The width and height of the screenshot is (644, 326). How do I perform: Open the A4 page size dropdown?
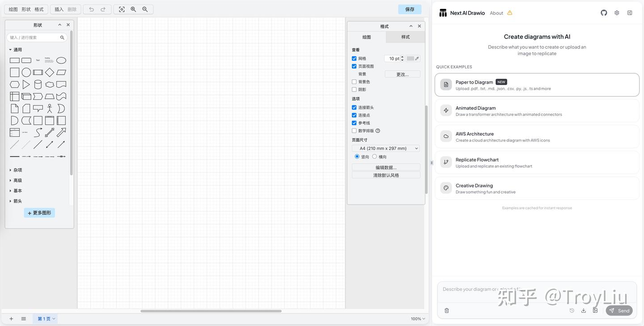[x=386, y=148]
